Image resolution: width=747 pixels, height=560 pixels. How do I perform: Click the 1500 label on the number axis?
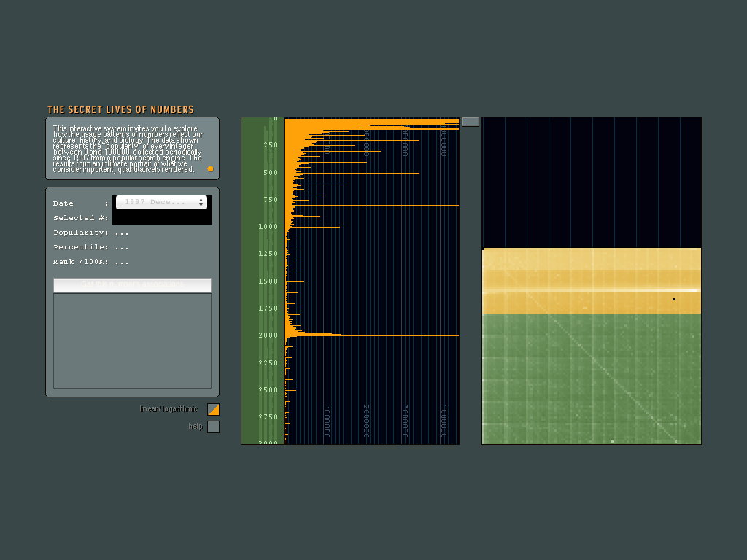pyautogui.click(x=268, y=281)
